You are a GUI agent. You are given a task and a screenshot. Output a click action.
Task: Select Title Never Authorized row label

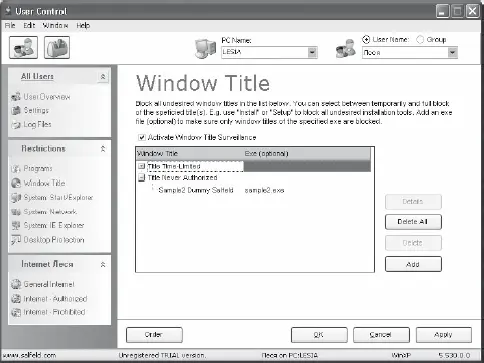182,178
